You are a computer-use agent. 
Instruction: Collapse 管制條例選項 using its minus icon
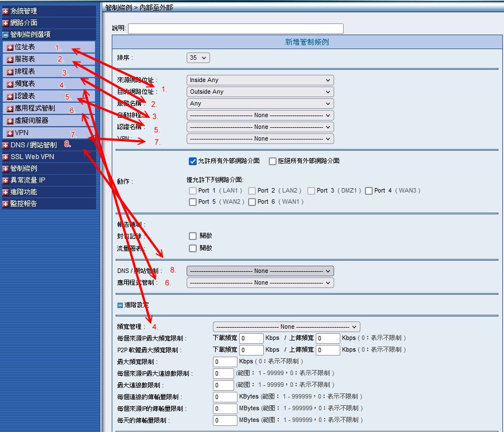(x=6, y=35)
